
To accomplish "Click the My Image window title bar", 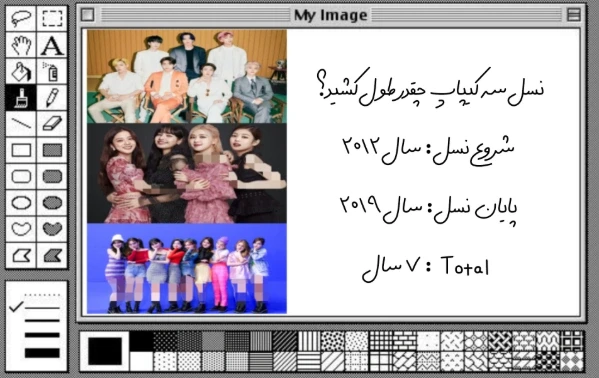I will pos(331,15).
